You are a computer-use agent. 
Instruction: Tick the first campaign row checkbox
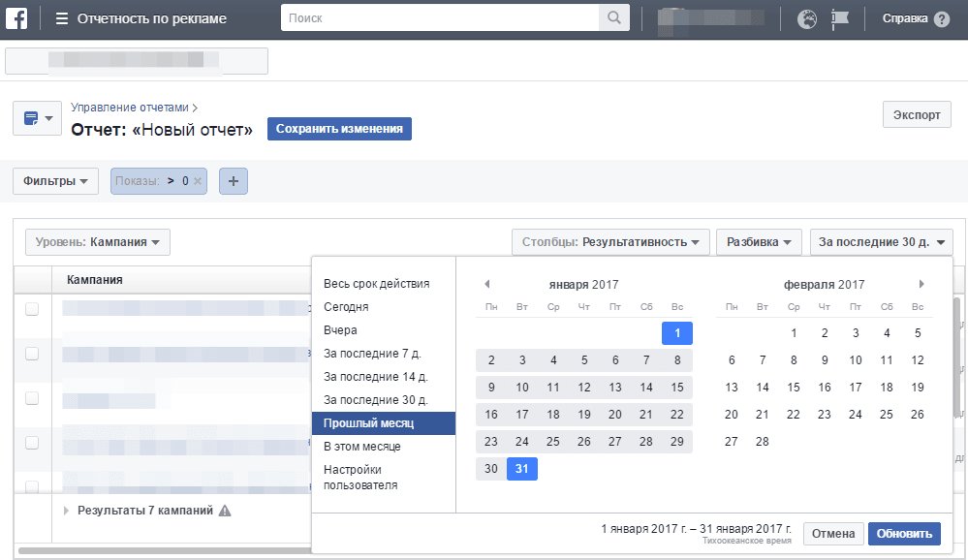32,309
